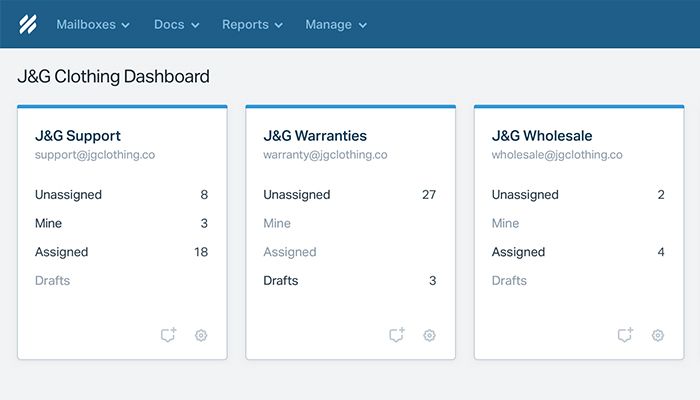Start new conversation in J&G Support mailbox
This screenshot has width=700, height=400.
coord(169,336)
